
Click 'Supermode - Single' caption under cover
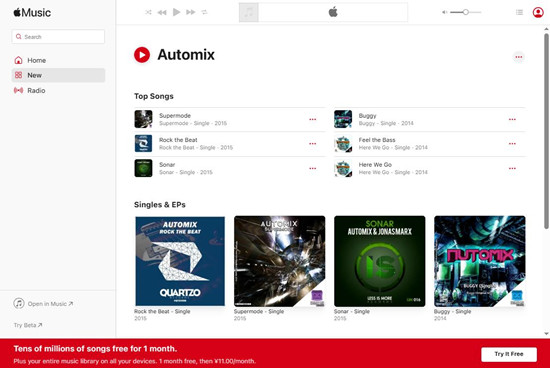click(x=259, y=311)
